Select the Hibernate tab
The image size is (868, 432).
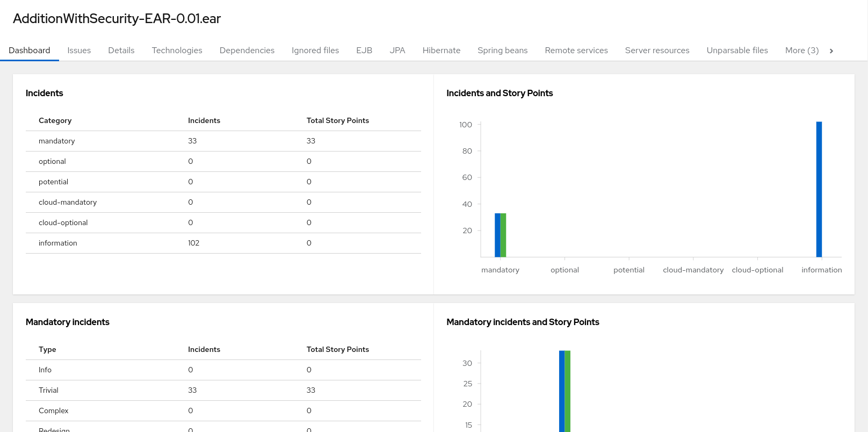pos(442,51)
